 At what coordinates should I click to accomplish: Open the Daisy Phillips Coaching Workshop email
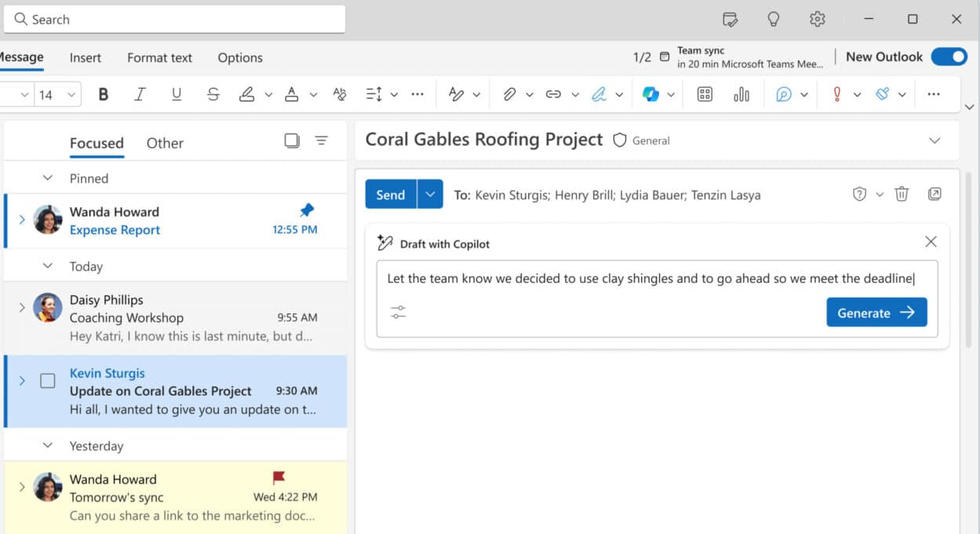coord(176,318)
